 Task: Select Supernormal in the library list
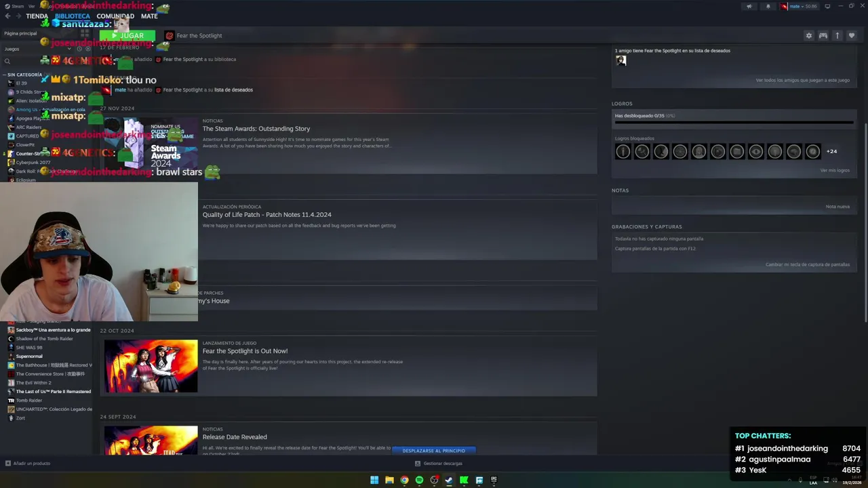[x=29, y=357]
